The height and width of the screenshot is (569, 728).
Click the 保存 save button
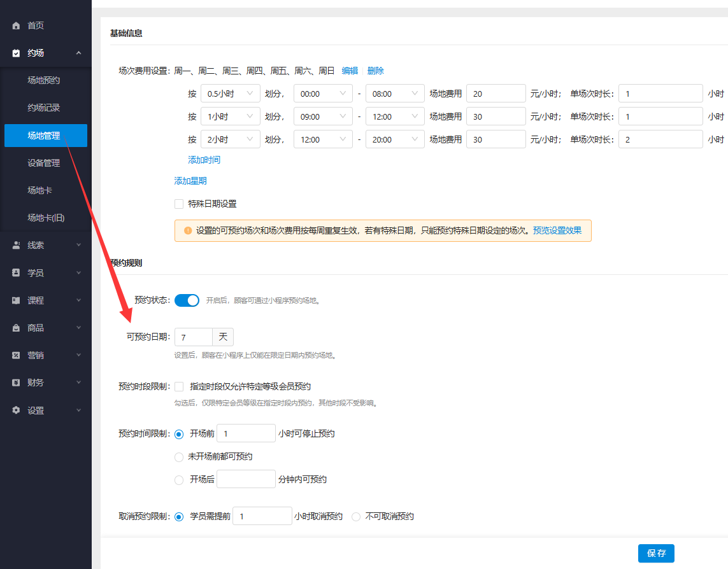pyautogui.click(x=656, y=553)
